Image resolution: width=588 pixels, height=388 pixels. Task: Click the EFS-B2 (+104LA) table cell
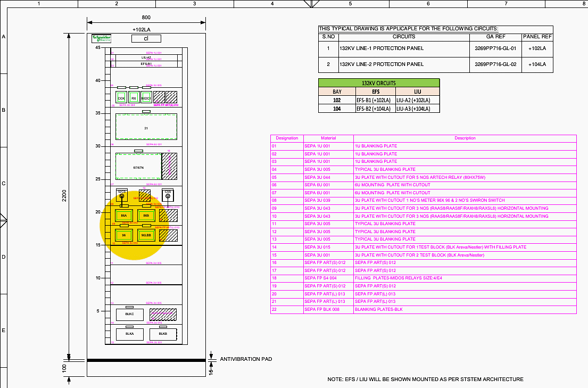tap(375, 109)
